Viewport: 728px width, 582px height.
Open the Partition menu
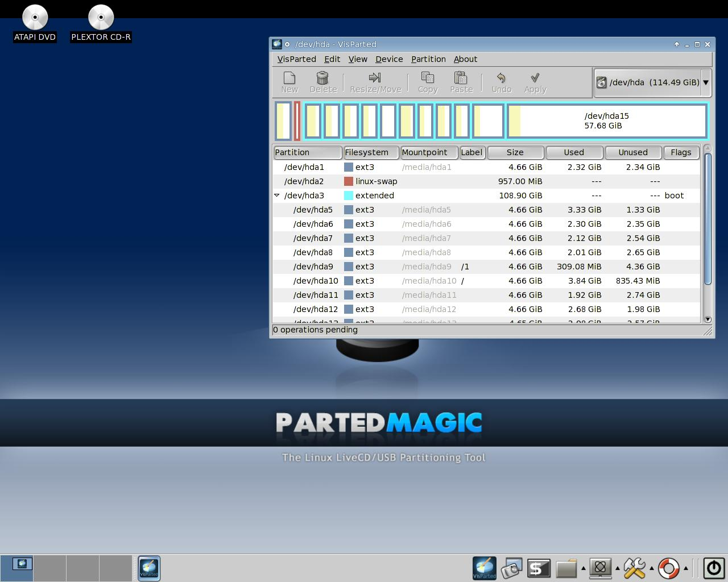tap(428, 59)
